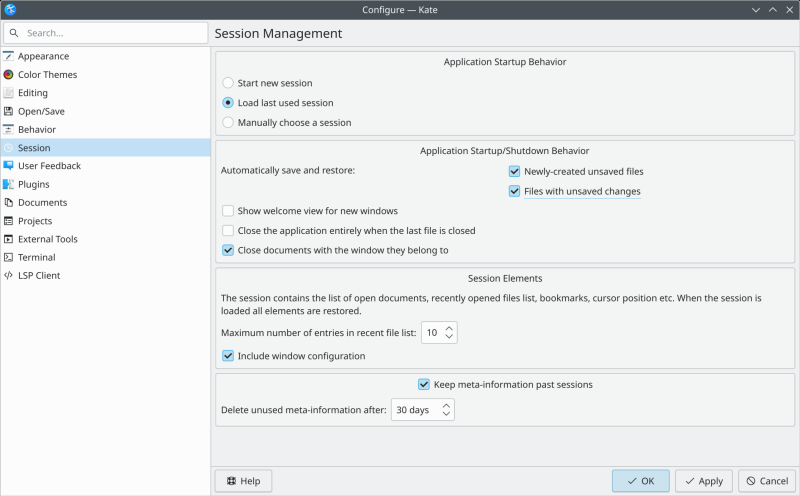800x496 pixels.
Task: Click the LSP Client code icon
Action: [x=9, y=275]
